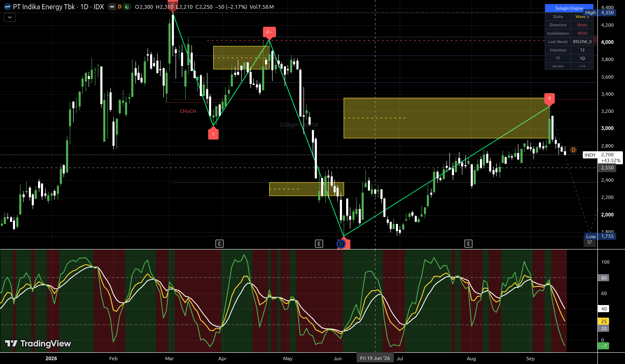Click the green -7 oscillator value label
Viewport: 625px width, 364px height.
[x=604, y=346]
